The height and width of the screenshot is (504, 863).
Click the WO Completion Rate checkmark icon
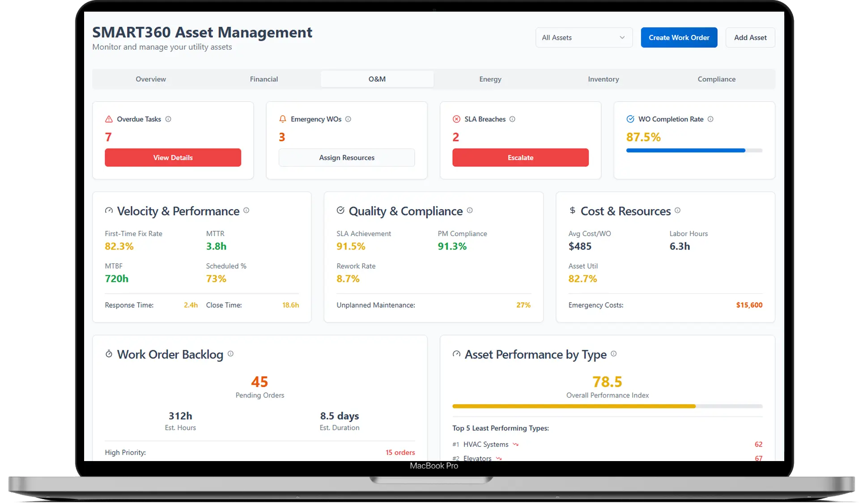pos(629,119)
